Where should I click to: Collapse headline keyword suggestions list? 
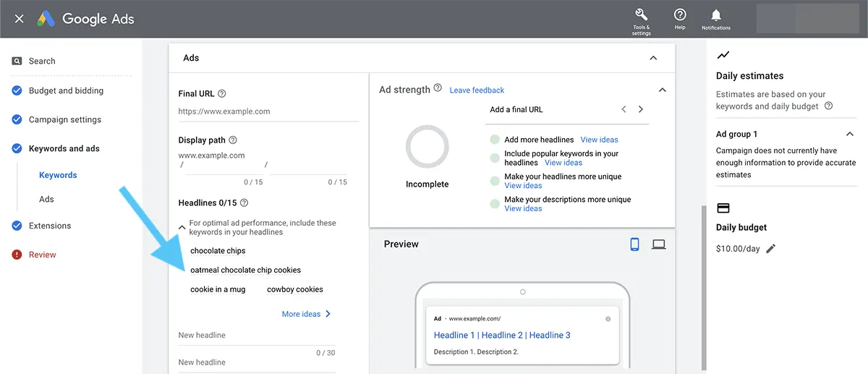click(182, 227)
